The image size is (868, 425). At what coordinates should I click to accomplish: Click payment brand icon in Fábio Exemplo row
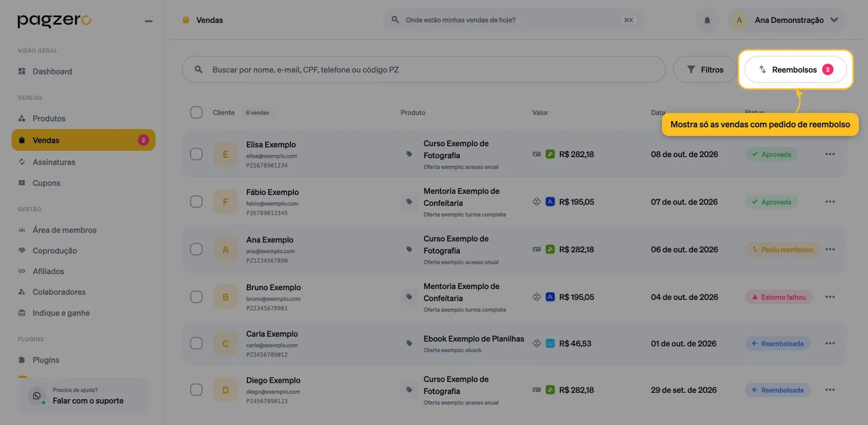550,202
